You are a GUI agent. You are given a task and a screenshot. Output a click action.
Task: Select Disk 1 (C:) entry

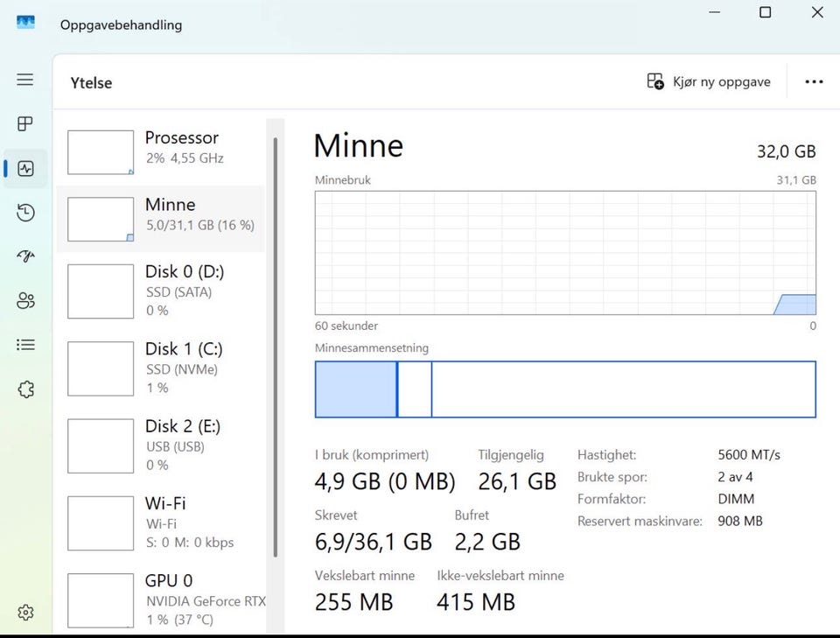point(161,368)
